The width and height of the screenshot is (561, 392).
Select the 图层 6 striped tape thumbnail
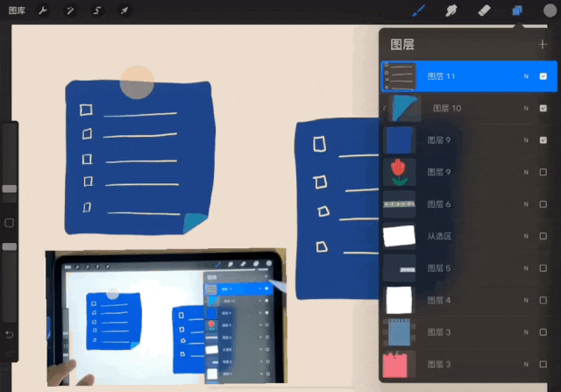[x=400, y=204]
